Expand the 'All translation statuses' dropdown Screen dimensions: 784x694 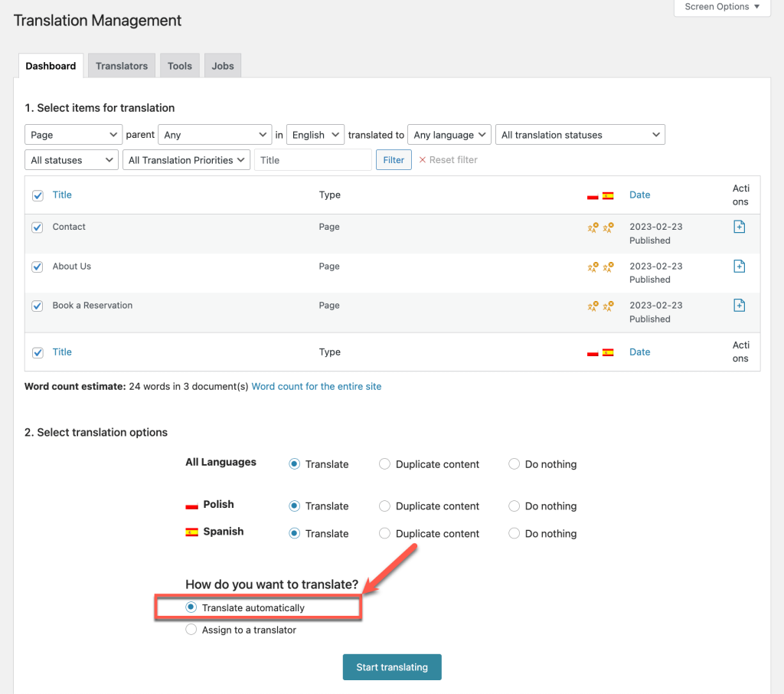click(580, 134)
